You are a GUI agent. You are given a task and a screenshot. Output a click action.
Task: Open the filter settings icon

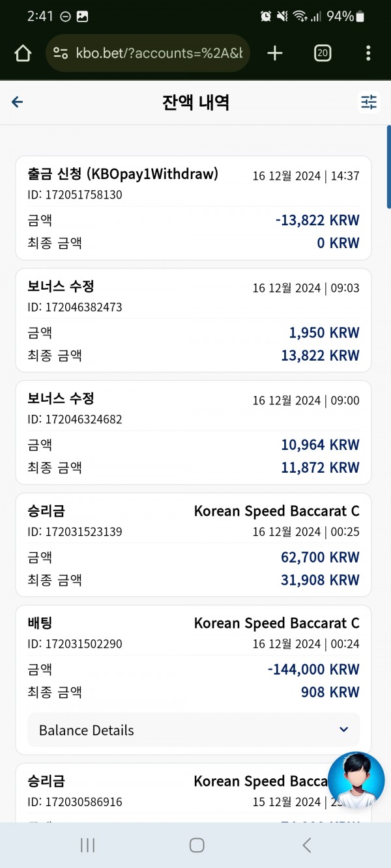tap(369, 102)
